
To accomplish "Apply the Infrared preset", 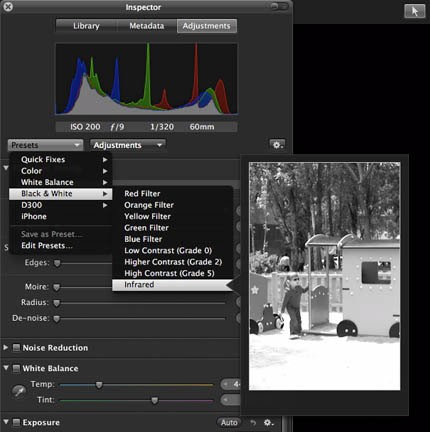I will 172,285.
